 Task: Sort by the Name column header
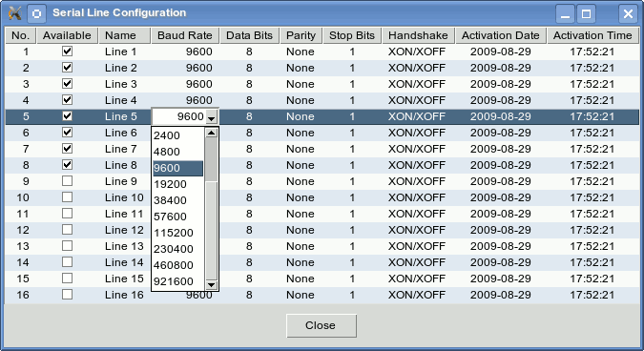tap(124, 35)
